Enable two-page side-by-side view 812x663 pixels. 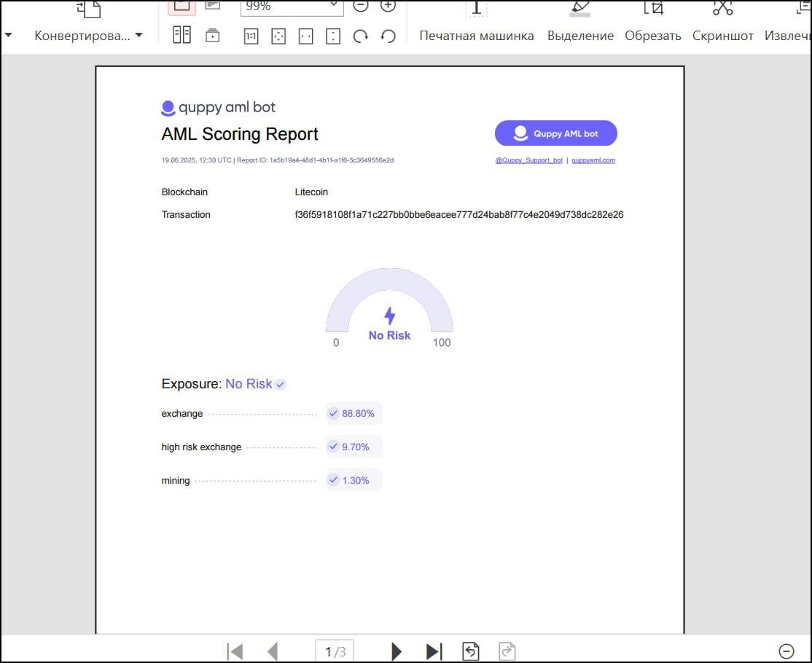click(181, 35)
